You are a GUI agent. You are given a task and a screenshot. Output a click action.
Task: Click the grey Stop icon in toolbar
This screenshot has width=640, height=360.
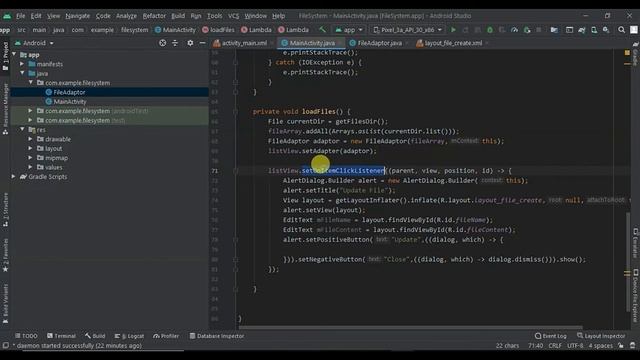[539, 30]
